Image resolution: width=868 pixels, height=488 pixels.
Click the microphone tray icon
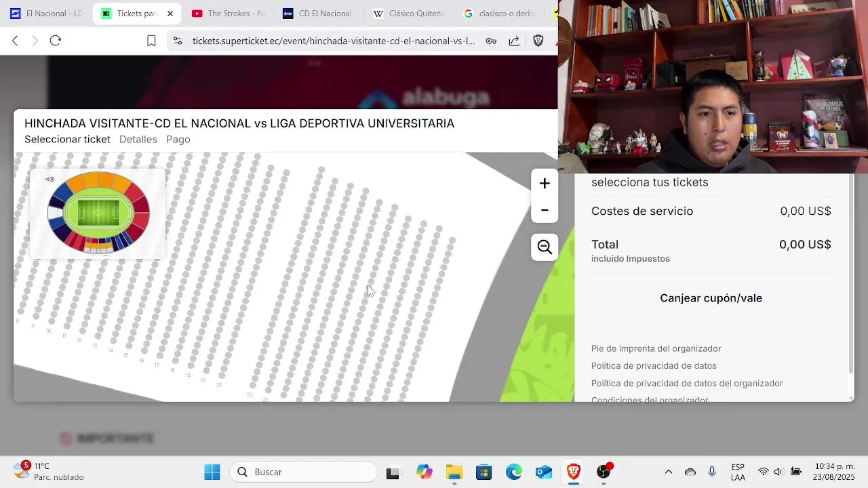click(x=712, y=472)
